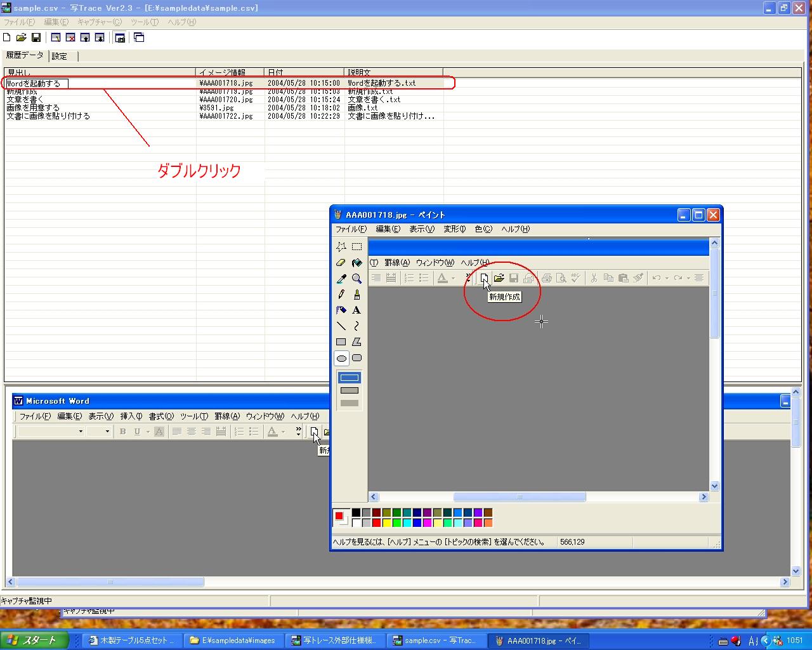This screenshot has width=812, height=650.
Task: Pick the Pick Color eyedropper tool in Paint
Action: pos(341,278)
